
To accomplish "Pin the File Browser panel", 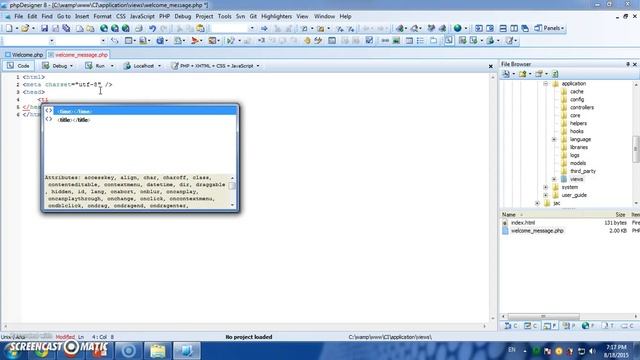I will [x=628, y=64].
